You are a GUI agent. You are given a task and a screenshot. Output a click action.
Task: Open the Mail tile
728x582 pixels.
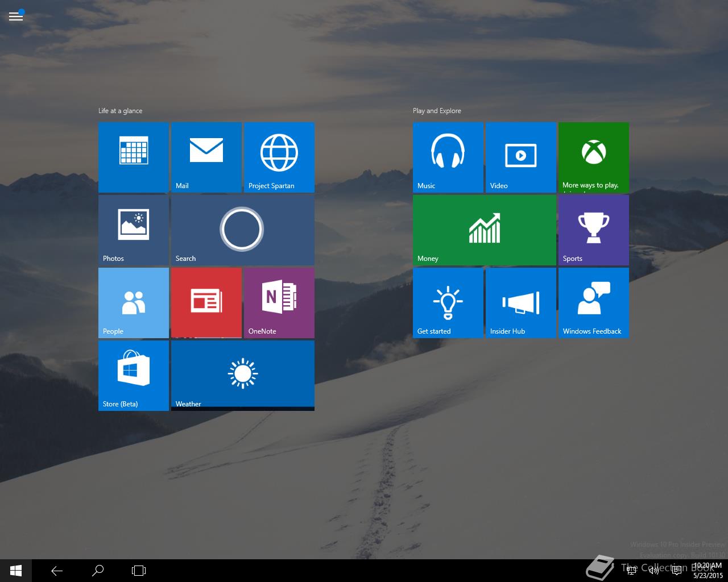(x=206, y=157)
